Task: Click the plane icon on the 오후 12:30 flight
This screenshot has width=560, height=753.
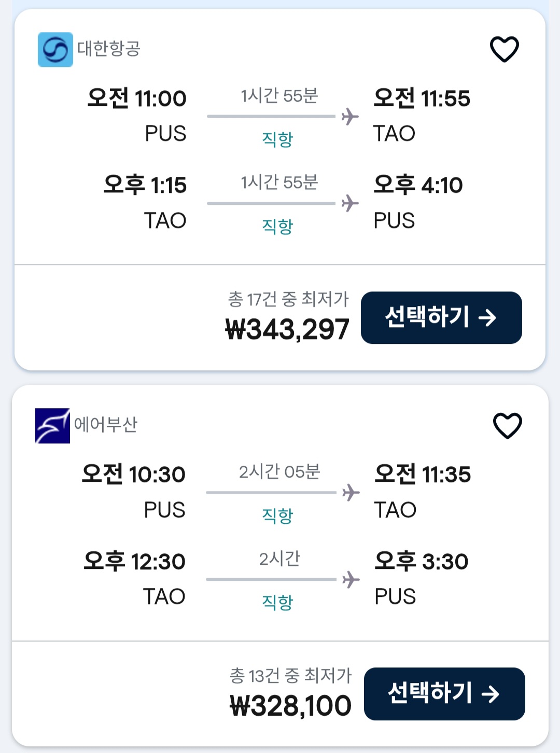Action: pyautogui.click(x=351, y=579)
